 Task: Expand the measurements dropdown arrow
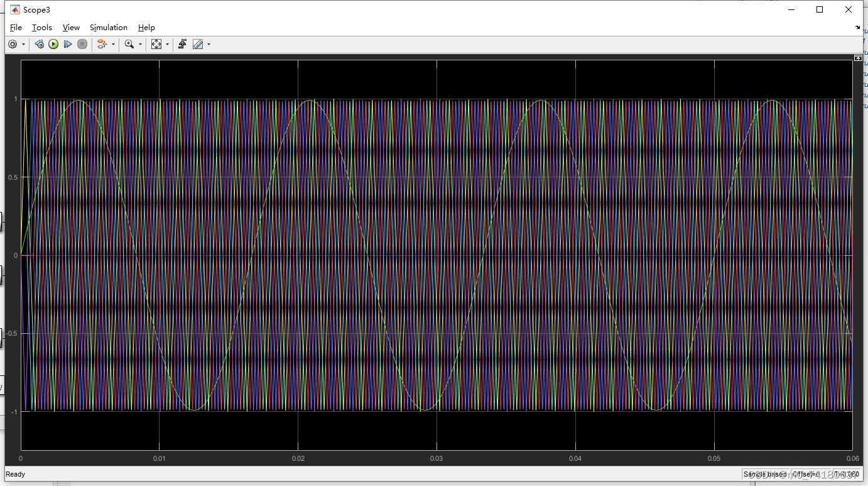(209, 45)
